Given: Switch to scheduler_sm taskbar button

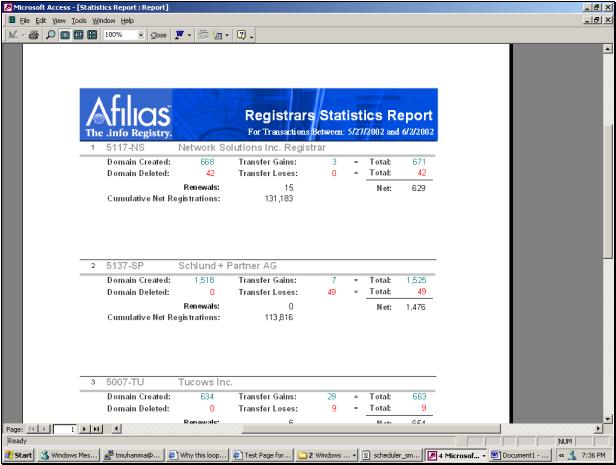Looking at the screenshot, I should pos(391,455).
